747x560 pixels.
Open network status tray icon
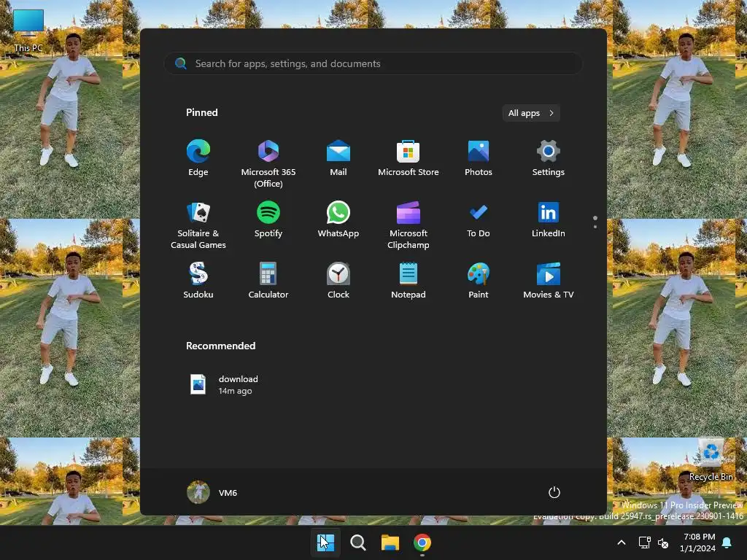pyautogui.click(x=645, y=542)
